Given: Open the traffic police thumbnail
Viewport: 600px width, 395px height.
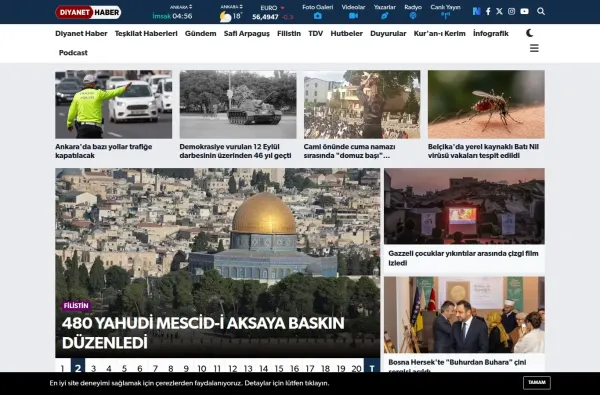Looking at the screenshot, I should (114, 104).
